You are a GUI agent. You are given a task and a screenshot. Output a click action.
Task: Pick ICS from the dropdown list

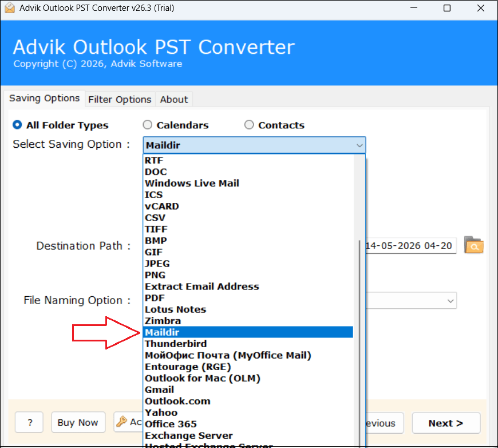click(x=248, y=195)
